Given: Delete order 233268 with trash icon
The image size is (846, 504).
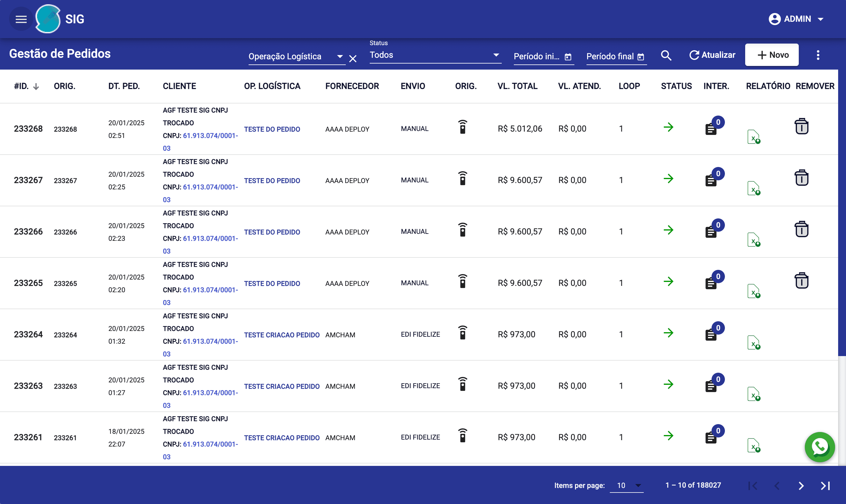Looking at the screenshot, I should point(801,127).
